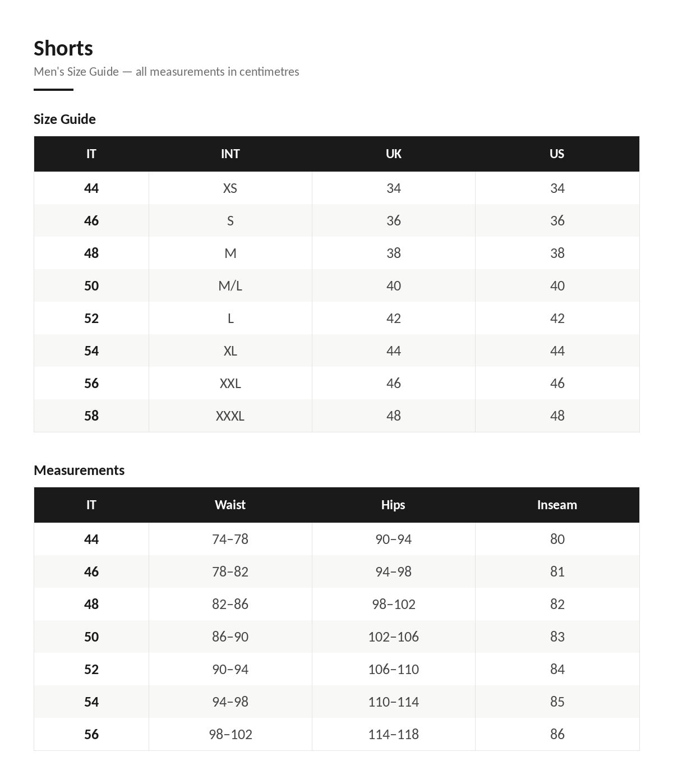Viewport: 673px width, 784px height.
Task: Click the US column header in Size Guide
Action: pyautogui.click(x=557, y=154)
